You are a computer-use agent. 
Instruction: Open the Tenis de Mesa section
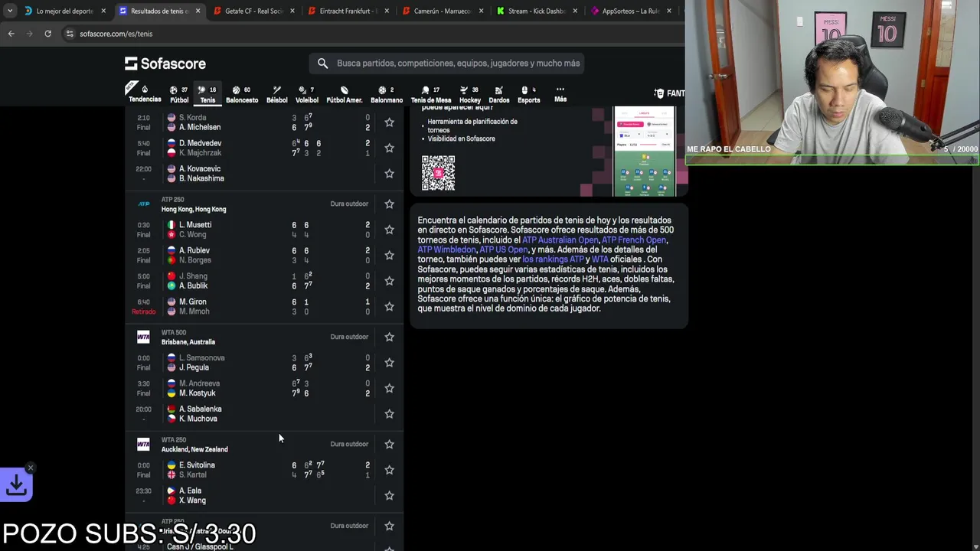click(x=431, y=94)
